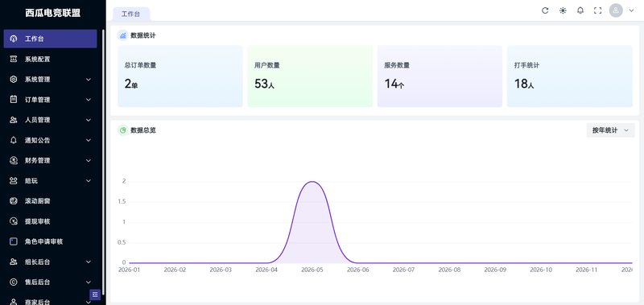Click the 2026-08 axis label
This screenshot has width=644, height=305.
[450, 270]
